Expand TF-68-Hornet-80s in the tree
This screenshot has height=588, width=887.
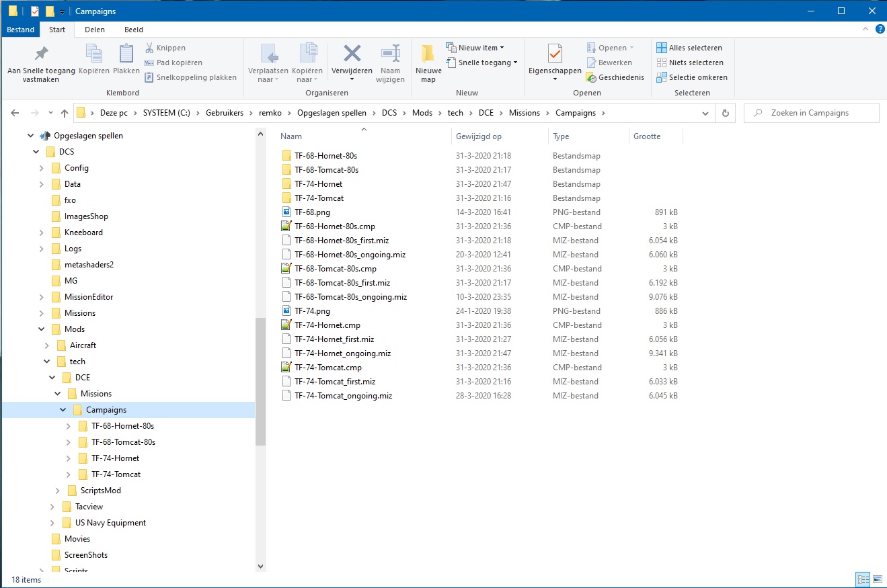(x=69, y=426)
